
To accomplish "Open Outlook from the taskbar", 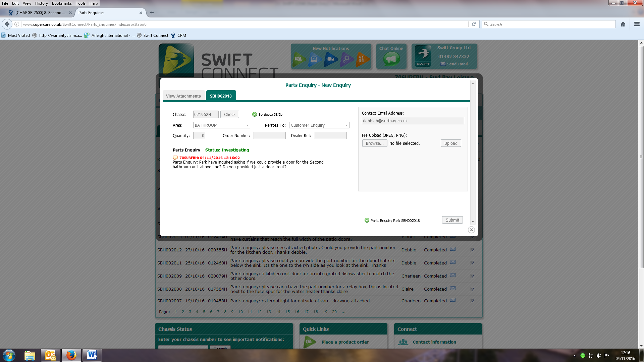I will (x=51, y=355).
